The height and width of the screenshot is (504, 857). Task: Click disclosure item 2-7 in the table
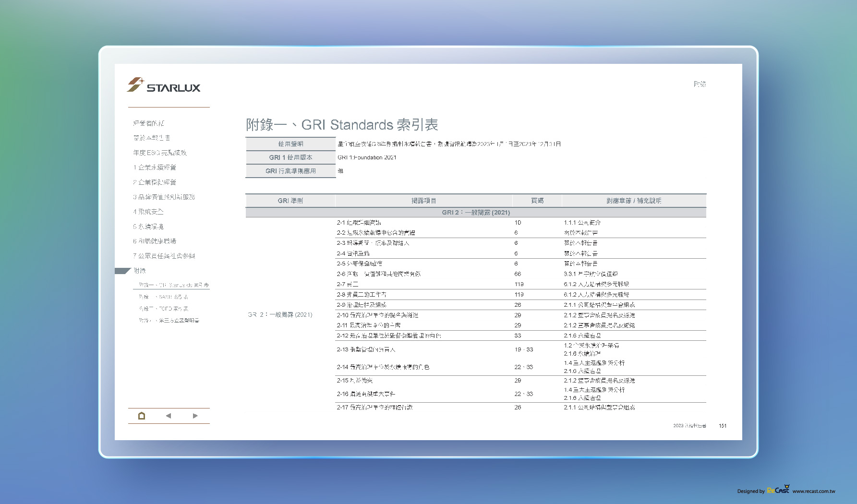pos(348,284)
